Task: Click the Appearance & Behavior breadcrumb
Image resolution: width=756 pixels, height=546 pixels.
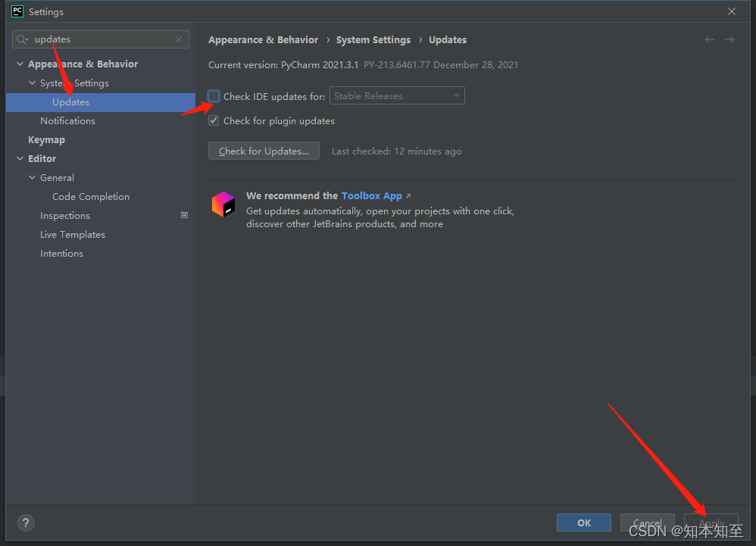Action: coord(264,40)
